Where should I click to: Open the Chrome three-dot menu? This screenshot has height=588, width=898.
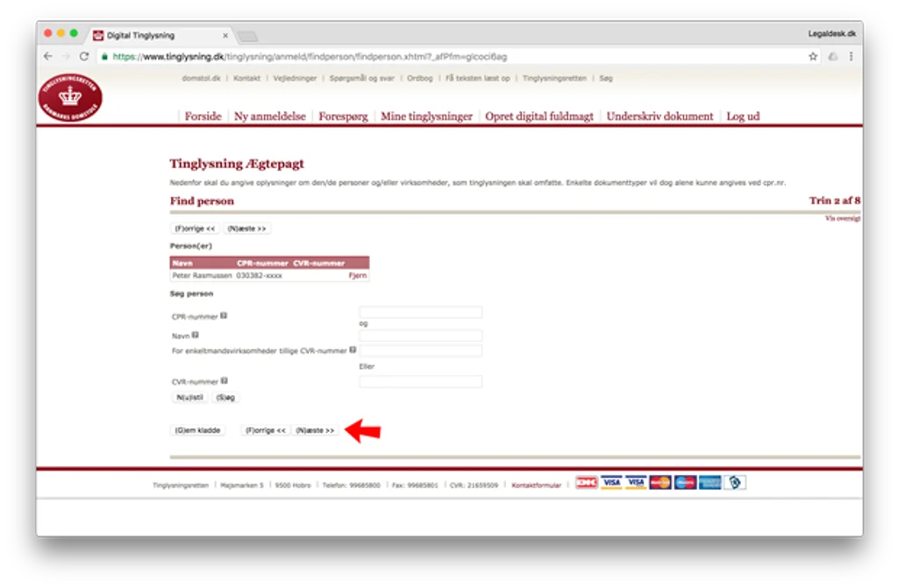point(851,56)
